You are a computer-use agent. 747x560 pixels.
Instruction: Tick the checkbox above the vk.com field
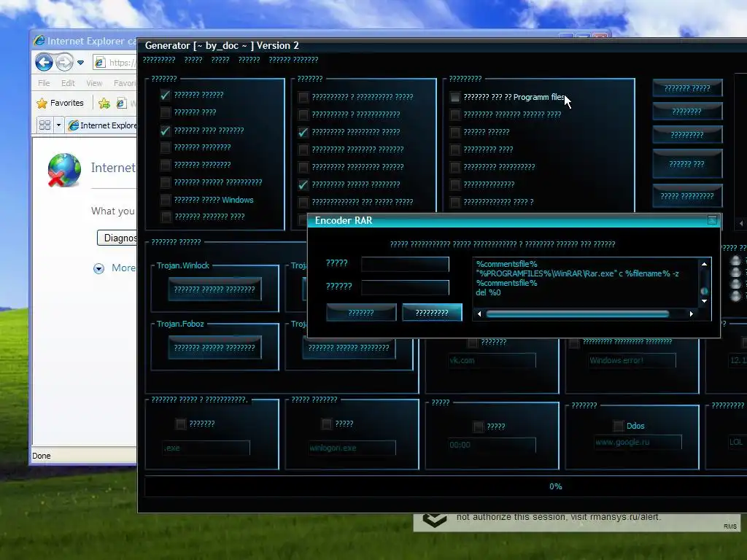(472, 343)
